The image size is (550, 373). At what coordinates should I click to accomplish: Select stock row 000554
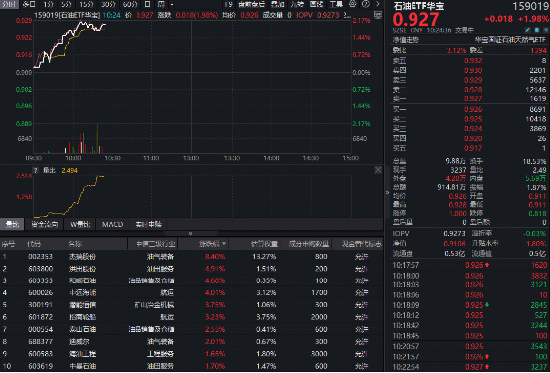click(191, 329)
